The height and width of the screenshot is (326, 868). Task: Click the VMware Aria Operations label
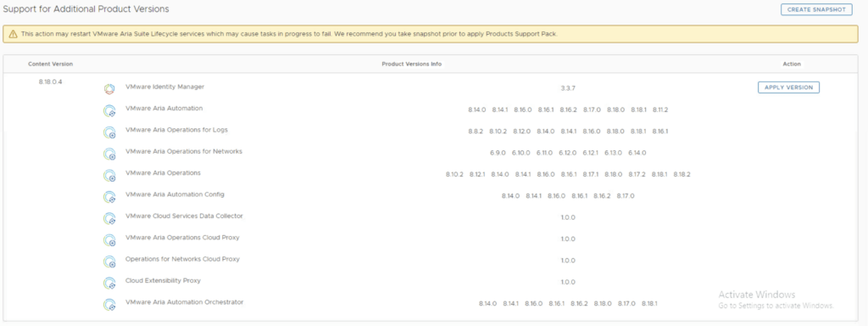[x=163, y=173]
